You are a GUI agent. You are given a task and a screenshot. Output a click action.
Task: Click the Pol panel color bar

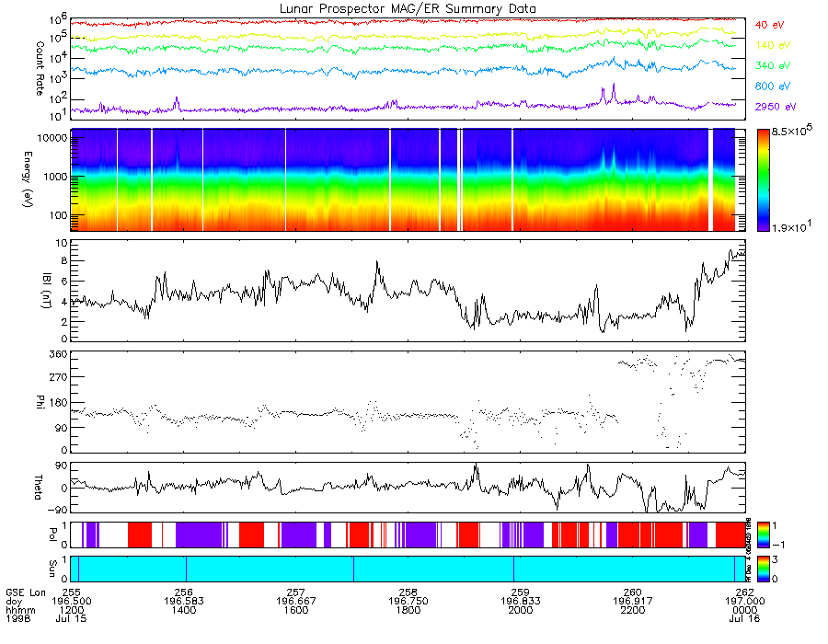pyautogui.click(x=763, y=535)
